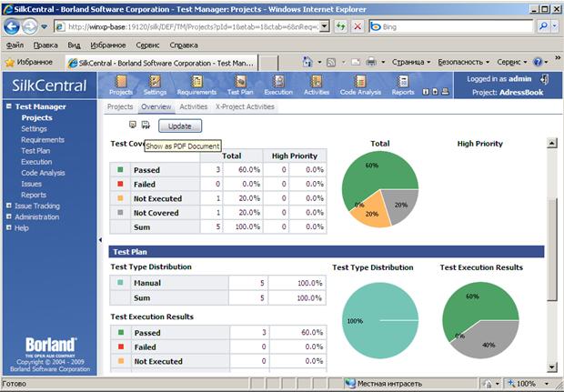This screenshot has width=564, height=392.
Task: Collapse the Test Manager tree node
Action: click(x=9, y=106)
